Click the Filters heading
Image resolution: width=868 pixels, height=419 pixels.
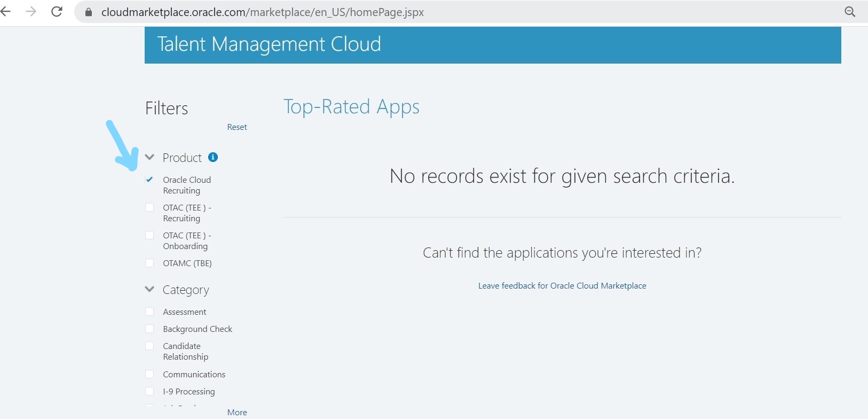tap(167, 108)
